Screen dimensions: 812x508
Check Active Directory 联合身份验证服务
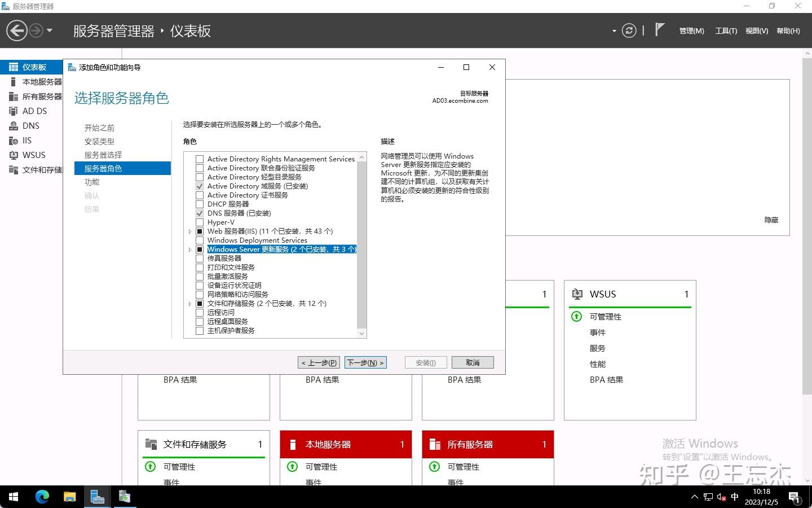200,168
